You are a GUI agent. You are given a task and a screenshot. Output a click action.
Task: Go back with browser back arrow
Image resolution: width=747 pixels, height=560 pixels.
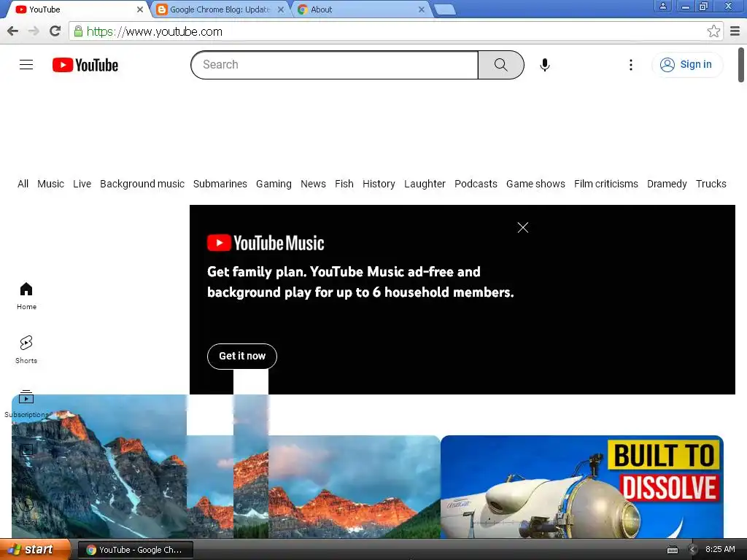click(13, 31)
